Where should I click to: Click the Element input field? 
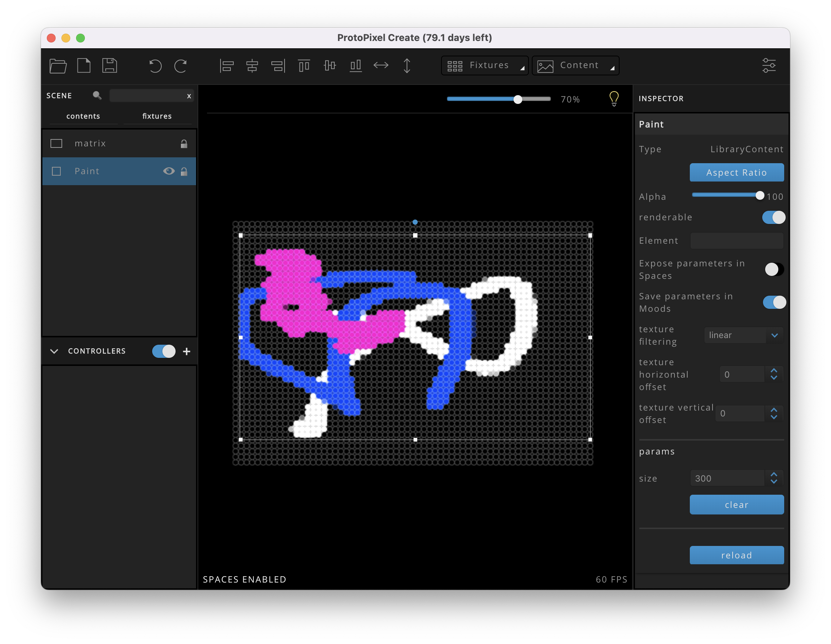click(x=737, y=240)
